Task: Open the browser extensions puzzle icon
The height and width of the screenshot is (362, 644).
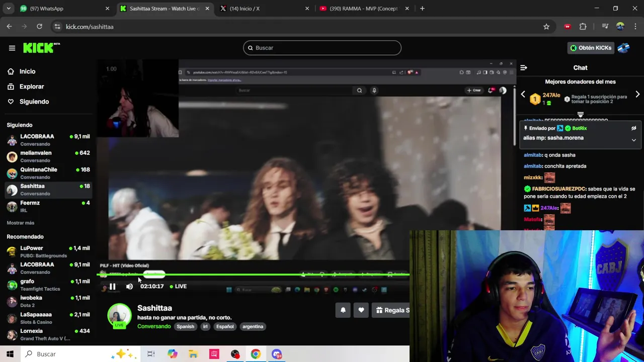Action: [583, 27]
